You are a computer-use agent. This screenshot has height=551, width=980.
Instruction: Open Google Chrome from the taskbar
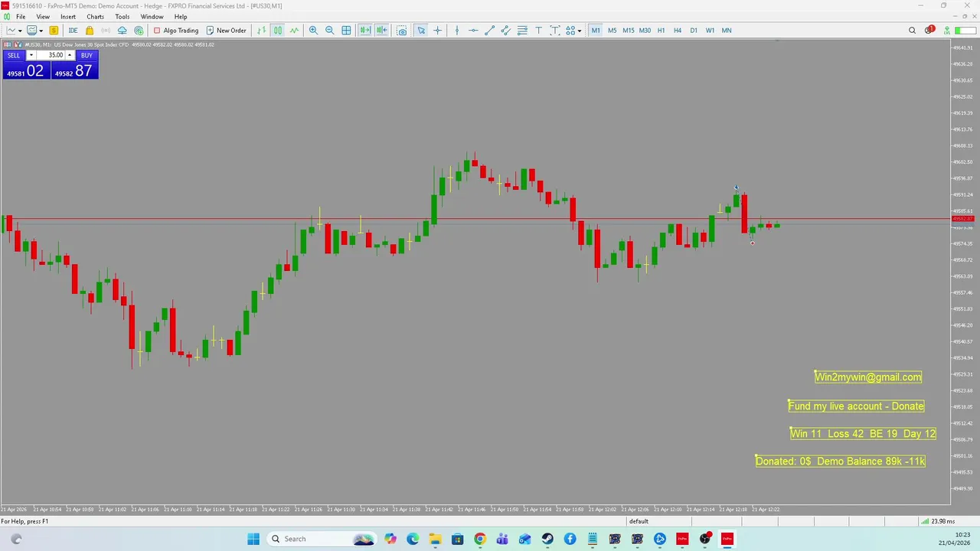479,539
